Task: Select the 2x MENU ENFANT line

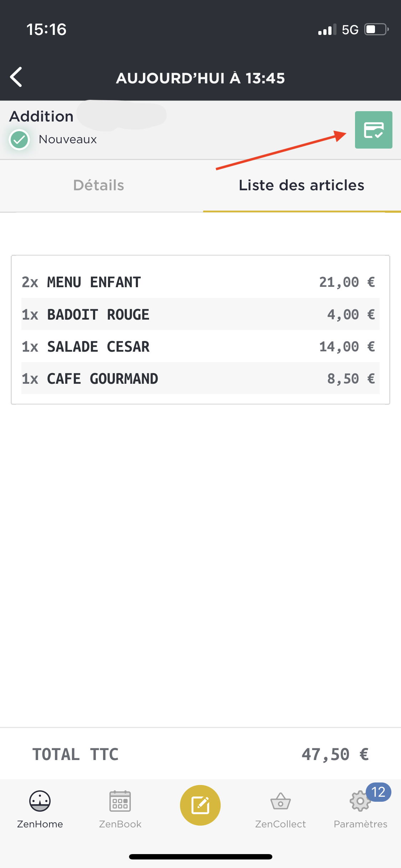Action: coord(200,282)
